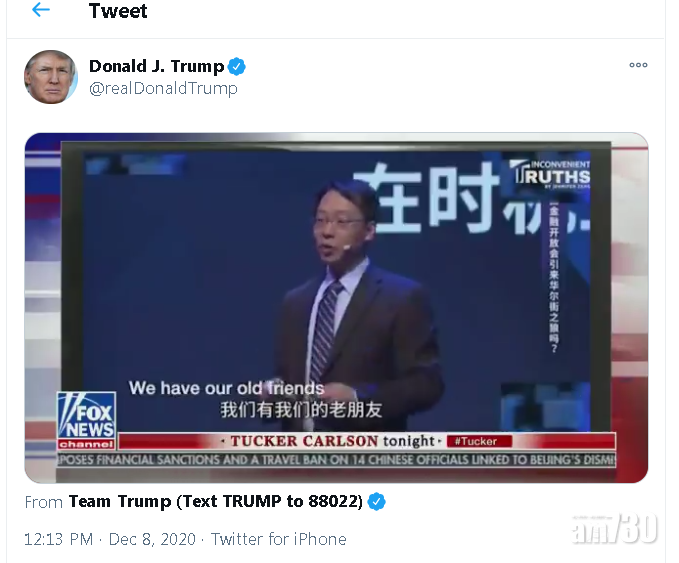Click the #Tucker hashtag label in the video
679x563 pixels.
(x=479, y=441)
